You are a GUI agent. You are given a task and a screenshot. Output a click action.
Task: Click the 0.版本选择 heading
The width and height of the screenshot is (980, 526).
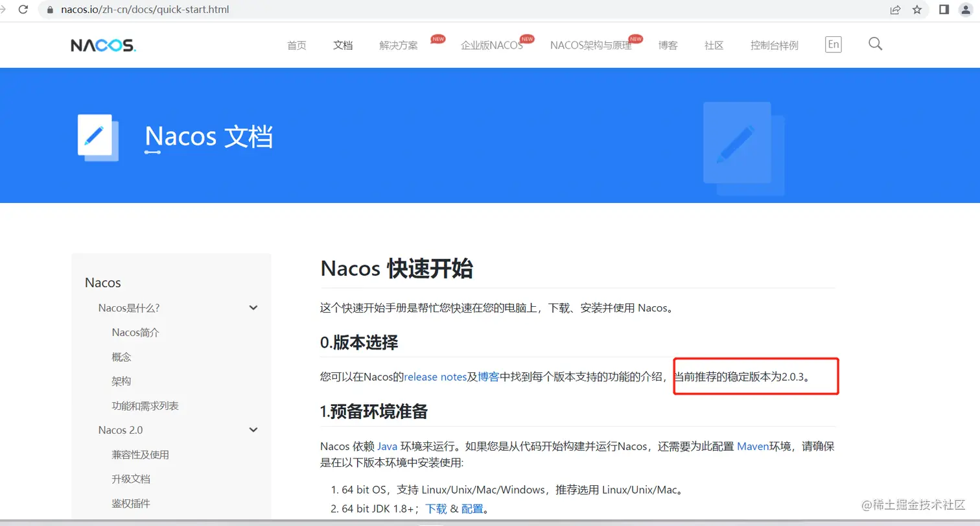pyautogui.click(x=359, y=343)
